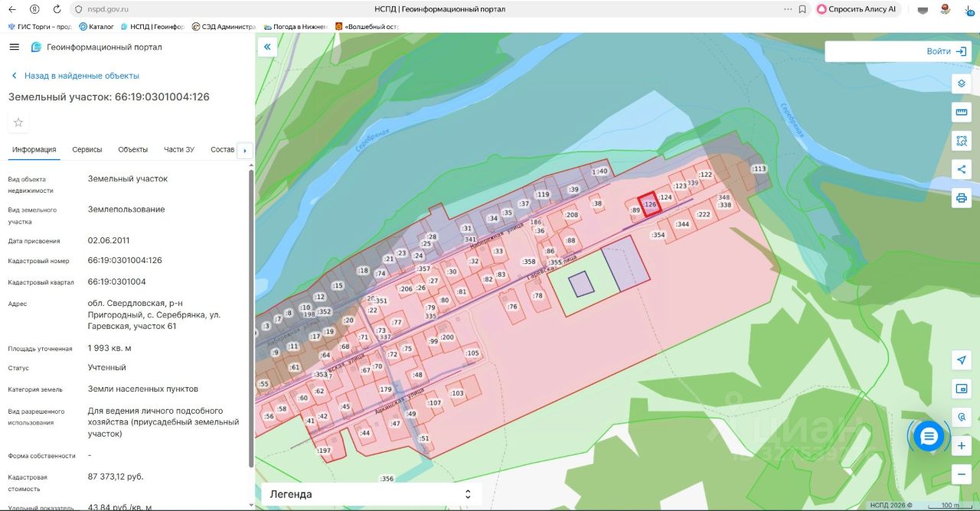Add parcel to favorites star
This screenshot has height=511, width=980.
click(18, 122)
